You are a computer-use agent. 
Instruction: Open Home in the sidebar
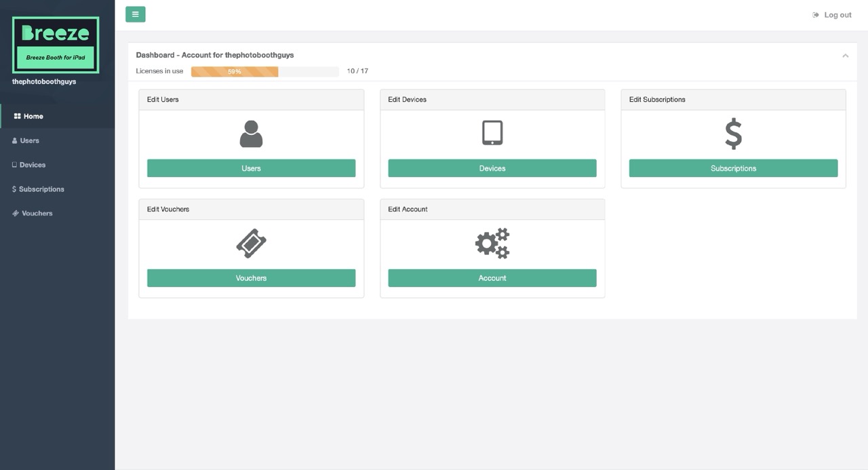pyautogui.click(x=33, y=116)
